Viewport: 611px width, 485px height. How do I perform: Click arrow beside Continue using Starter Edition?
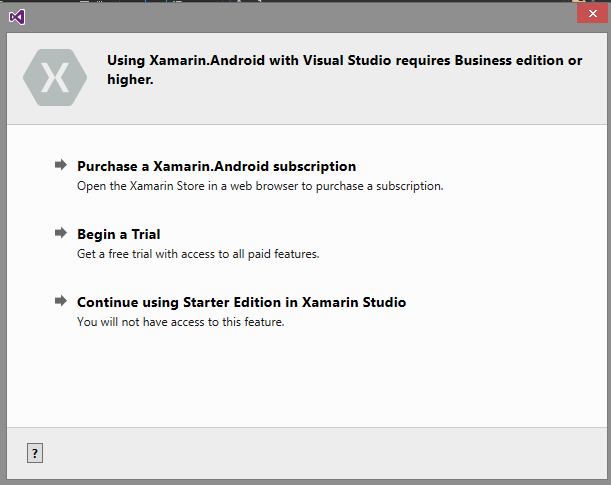pos(62,301)
